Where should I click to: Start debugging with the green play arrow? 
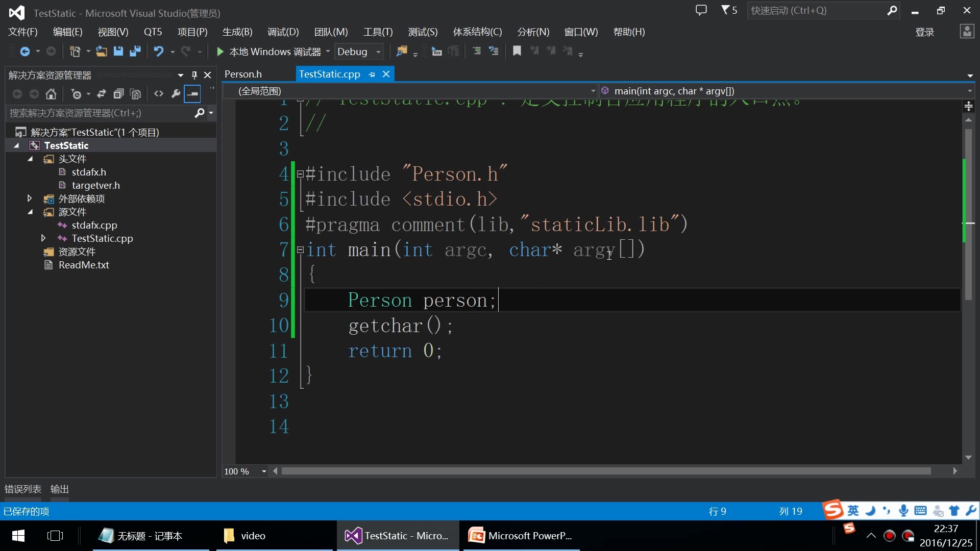(220, 52)
